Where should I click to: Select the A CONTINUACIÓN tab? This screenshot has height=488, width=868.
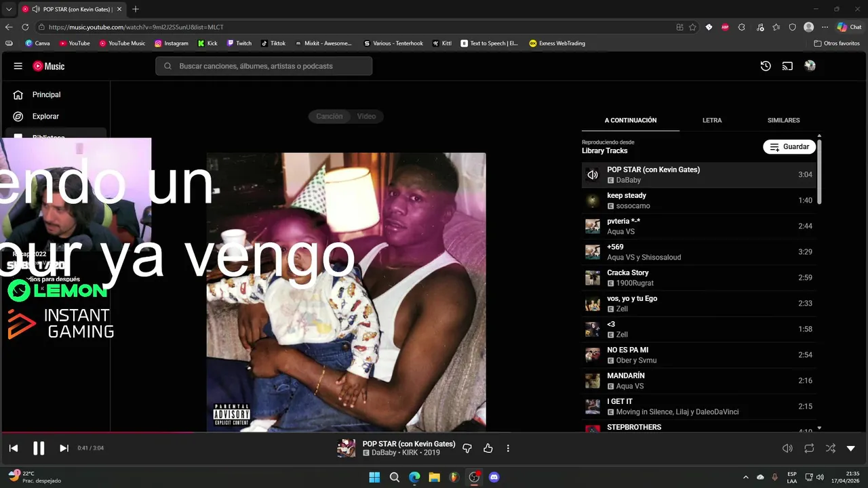tap(631, 121)
